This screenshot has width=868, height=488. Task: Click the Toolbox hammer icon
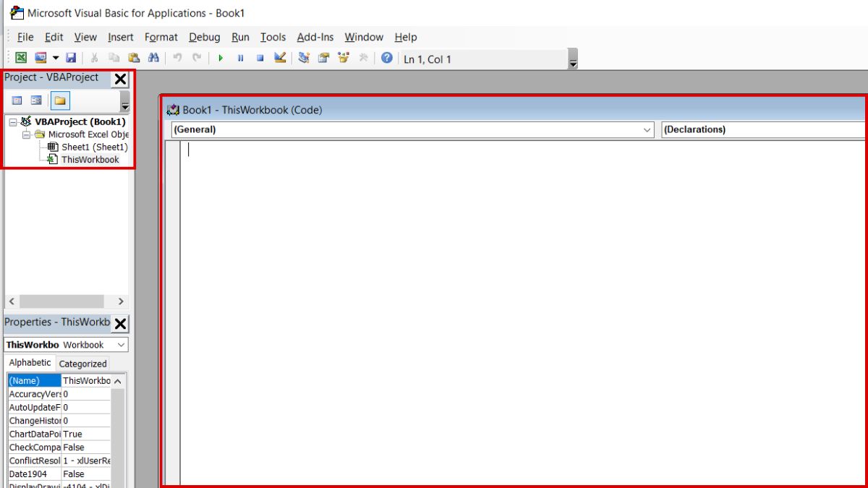(x=363, y=59)
